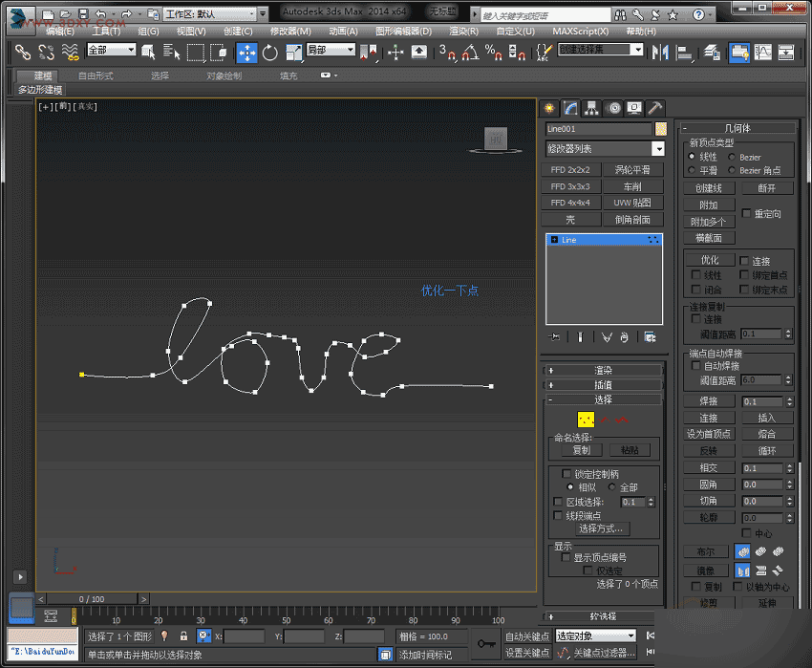Image resolution: width=812 pixels, height=668 pixels.
Task: Open the Modify panel
Action: 570,107
